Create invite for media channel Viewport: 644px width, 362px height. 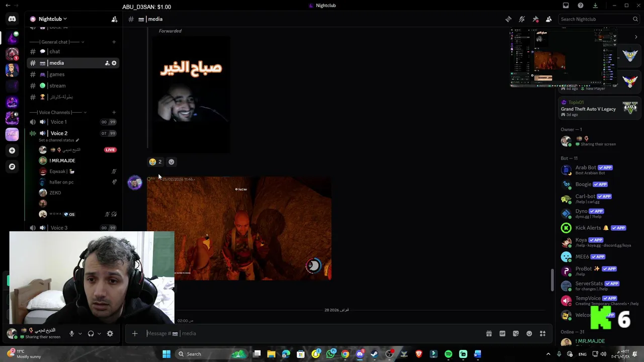click(107, 63)
